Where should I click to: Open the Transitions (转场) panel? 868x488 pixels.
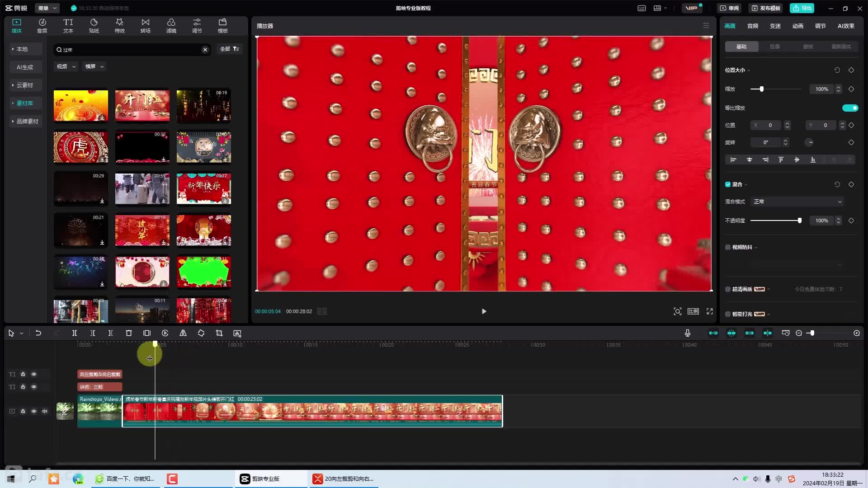145,26
